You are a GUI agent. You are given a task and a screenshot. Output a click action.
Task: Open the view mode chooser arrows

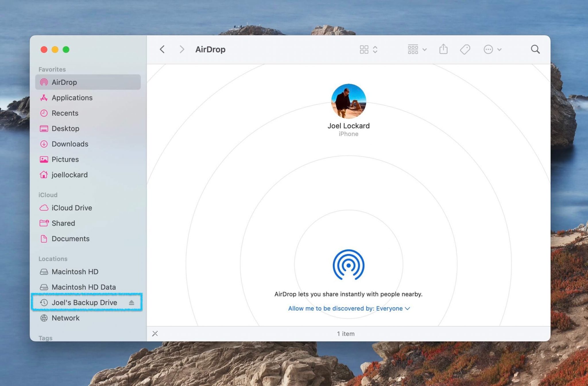click(375, 49)
